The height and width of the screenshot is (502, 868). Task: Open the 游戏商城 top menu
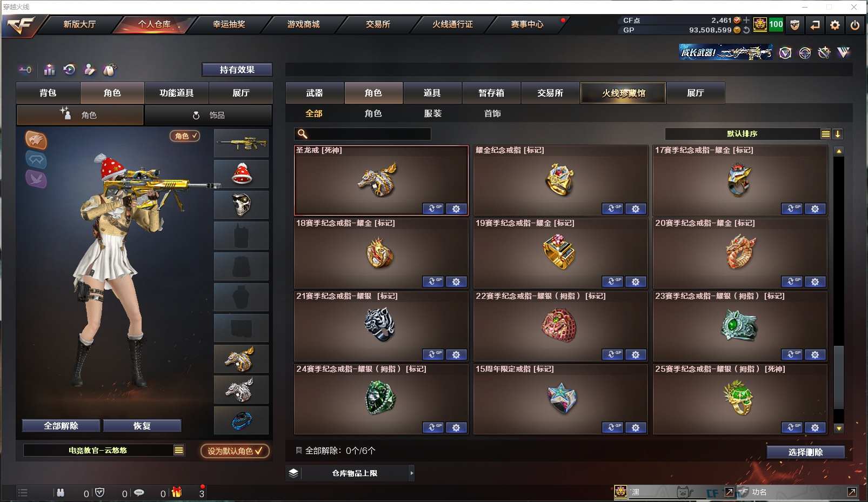(x=303, y=24)
